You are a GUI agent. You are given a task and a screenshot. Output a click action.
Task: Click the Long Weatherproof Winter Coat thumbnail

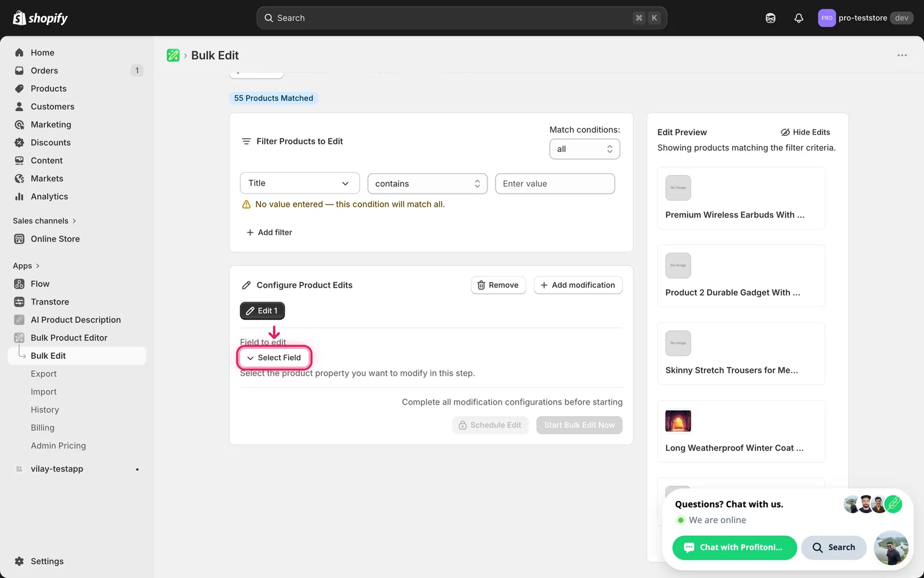pyautogui.click(x=678, y=421)
